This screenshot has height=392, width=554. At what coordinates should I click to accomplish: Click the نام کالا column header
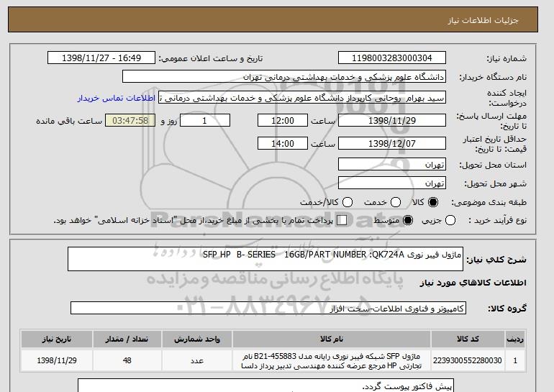332,339
